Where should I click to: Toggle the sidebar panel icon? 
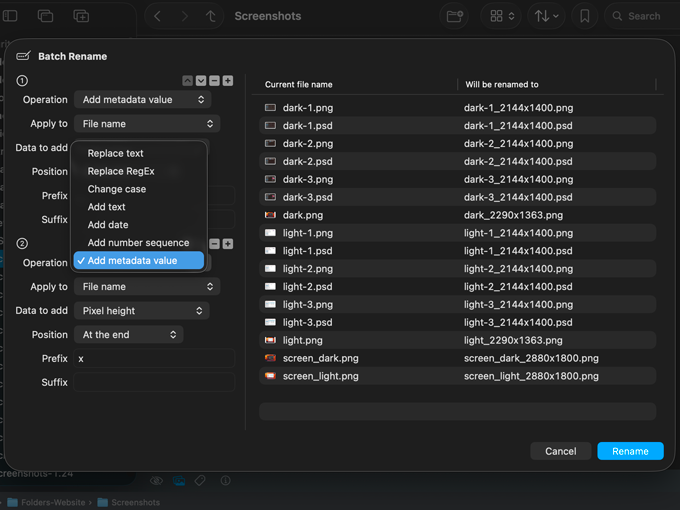(x=12, y=16)
